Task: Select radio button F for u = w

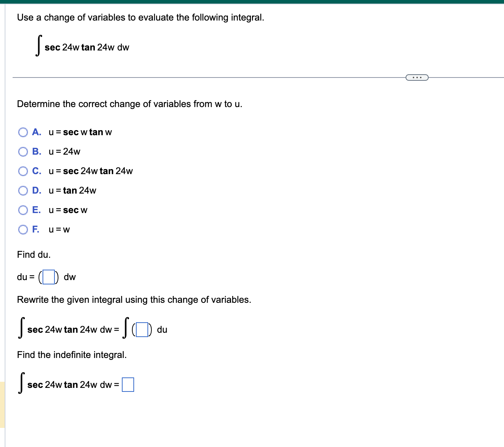Action: coord(23,230)
